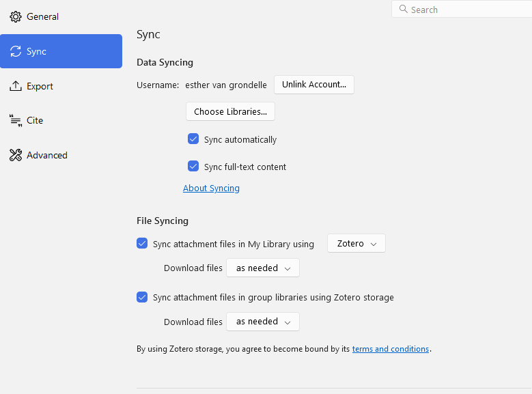Click the username esther van grondelle
Viewport: 532px width, 394px height.
(x=226, y=85)
